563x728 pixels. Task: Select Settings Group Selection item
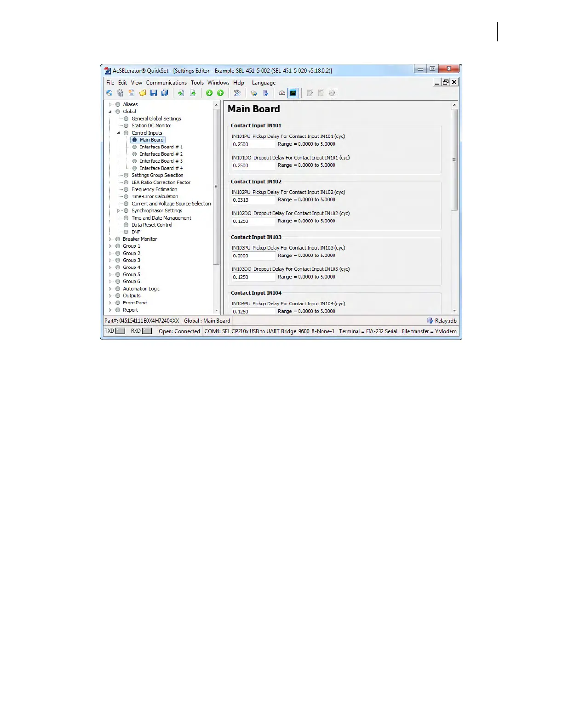click(x=157, y=175)
